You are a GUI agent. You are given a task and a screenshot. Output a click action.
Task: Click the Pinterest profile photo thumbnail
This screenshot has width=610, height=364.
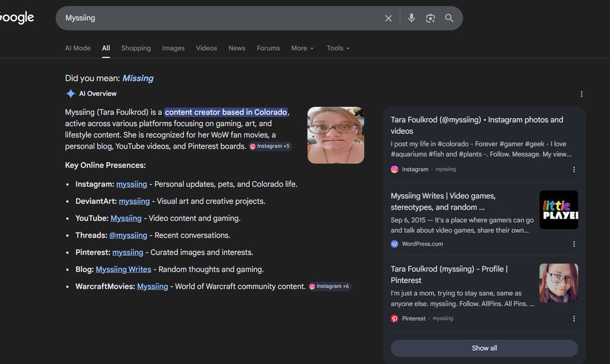559,283
